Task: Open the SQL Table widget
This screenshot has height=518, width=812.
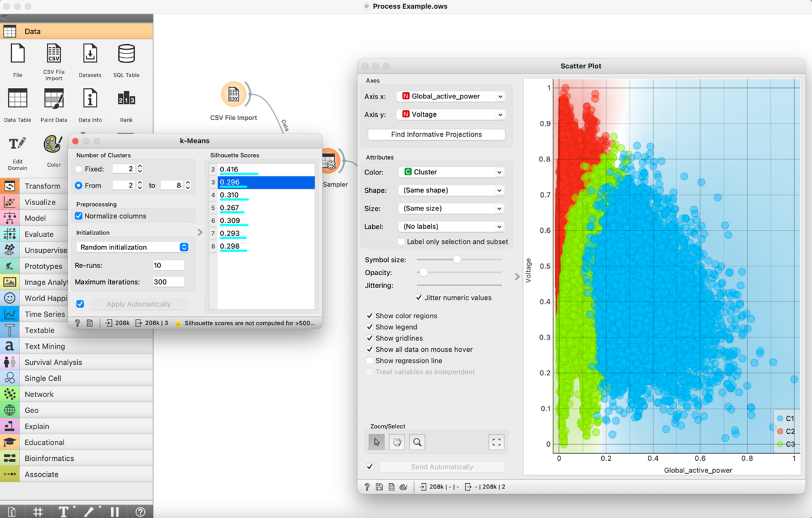Action: [x=126, y=55]
